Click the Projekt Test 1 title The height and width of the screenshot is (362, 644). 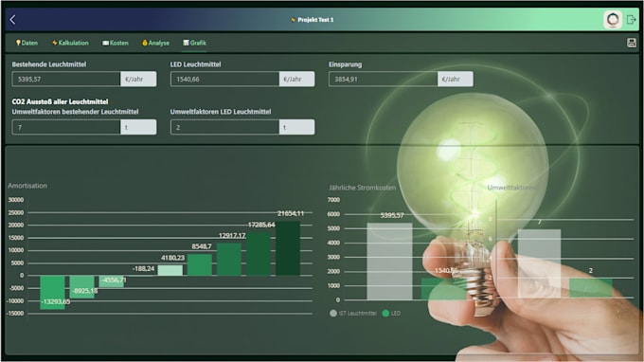click(x=313, y=20)
